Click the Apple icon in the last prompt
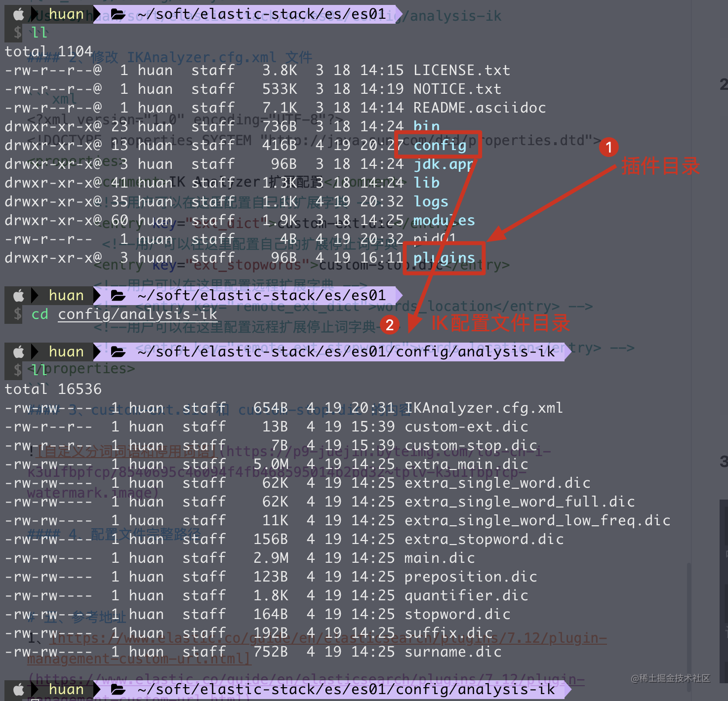 click(18, 690)
